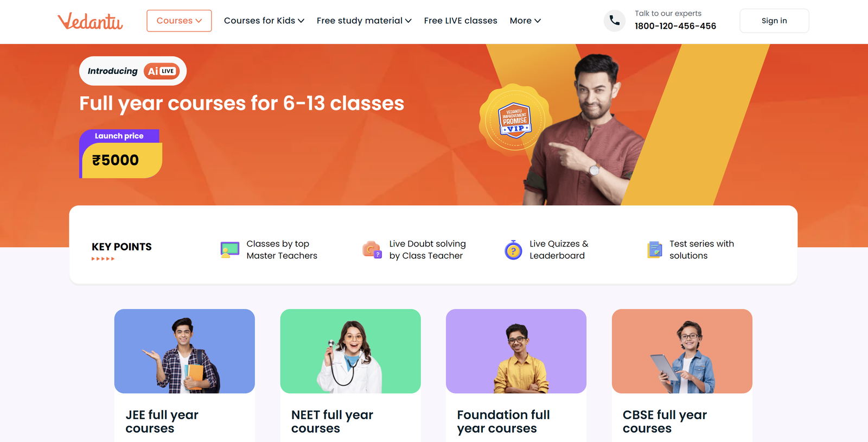The image size is (868, 442).
Task: Go to Free LIVE classes
Action: pos(461,21)
